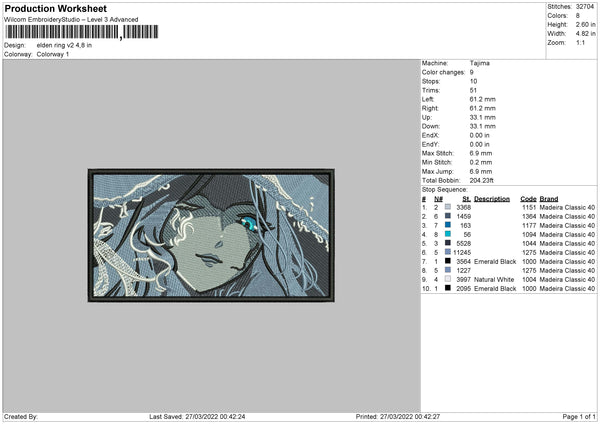Click the Brand column header
Image resolution: width=600 pixels, height=424 pixels.
[x=549, y=199]
